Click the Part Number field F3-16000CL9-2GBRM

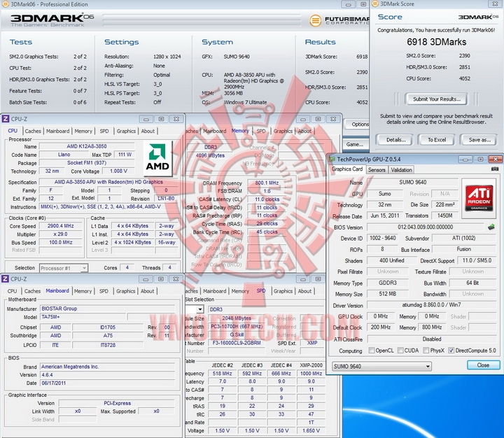tap(237, 343)
